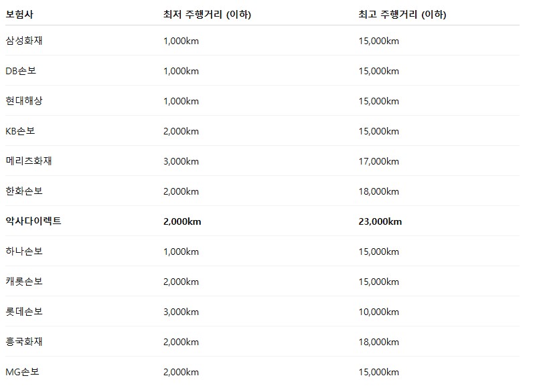Click the 10,000km maximum mileage value
The width and height of the screenshot is (535, 392).
click(x=379, y=312)
